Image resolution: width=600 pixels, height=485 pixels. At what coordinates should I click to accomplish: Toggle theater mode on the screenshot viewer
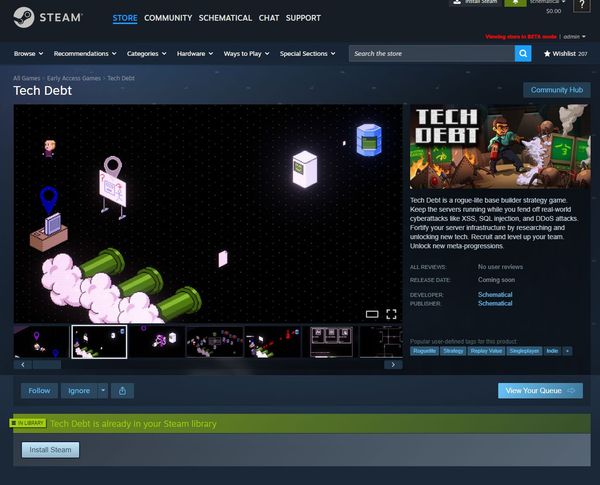372,314
